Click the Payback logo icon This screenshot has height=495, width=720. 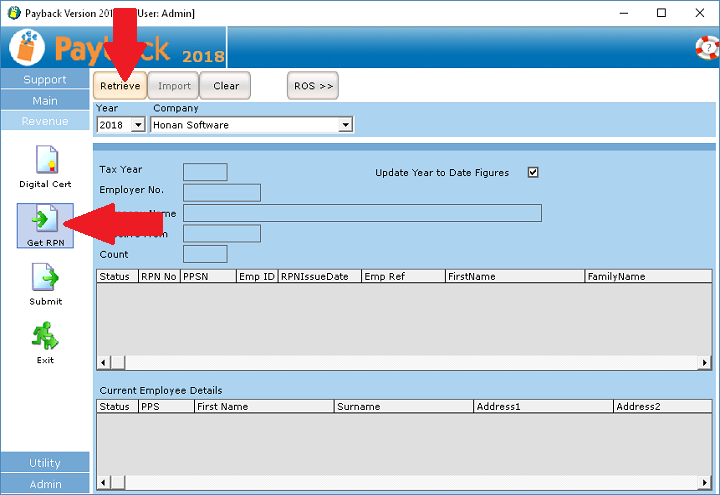point(28,48)
